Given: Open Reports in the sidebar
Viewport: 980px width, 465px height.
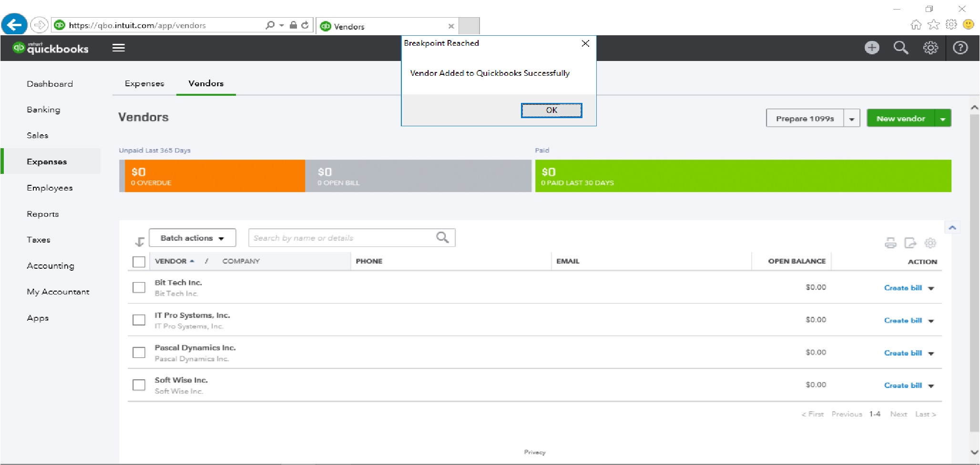Looking at the screenshot, I should coord(43,214).
